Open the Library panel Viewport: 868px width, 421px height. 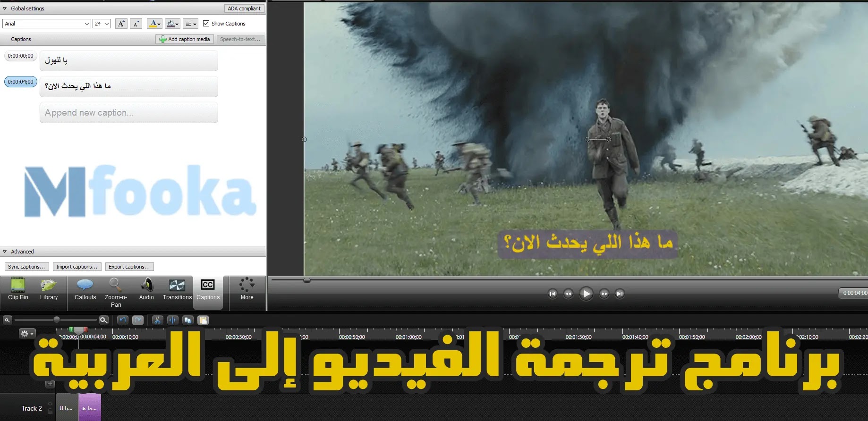(49, 290)
